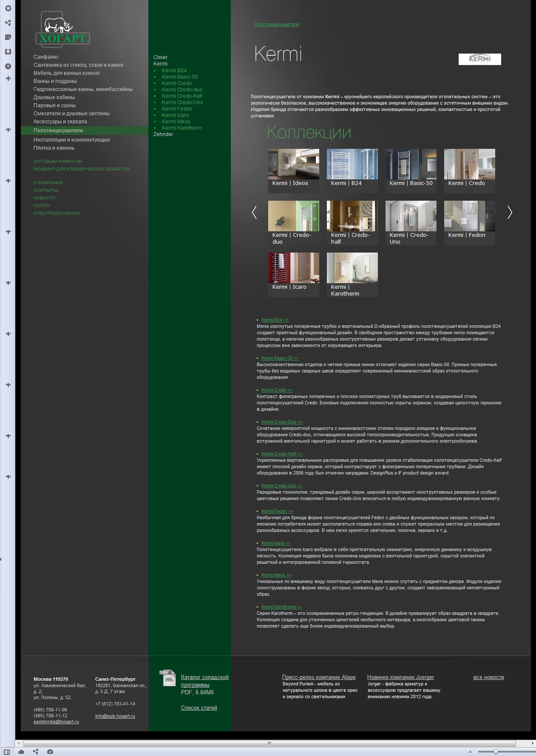The height and width of the screenshot is (756, 536).
Task: Open НОВОСТИ link in sidebar
Action: (x=44, y=198)
